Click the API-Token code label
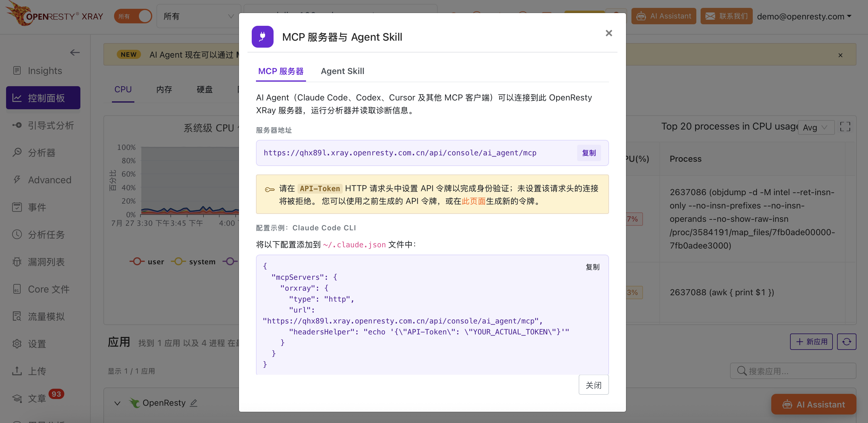 [320, 188]
